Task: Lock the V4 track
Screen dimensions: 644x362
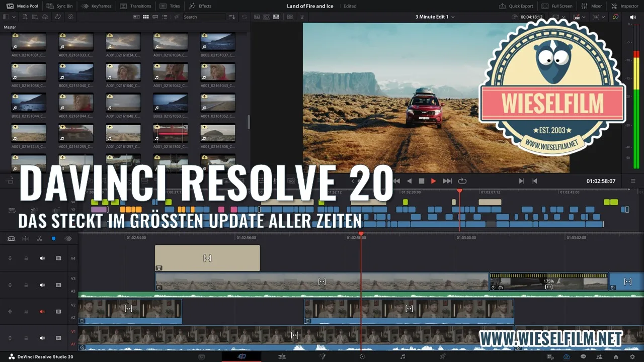Action: (26, 258)
